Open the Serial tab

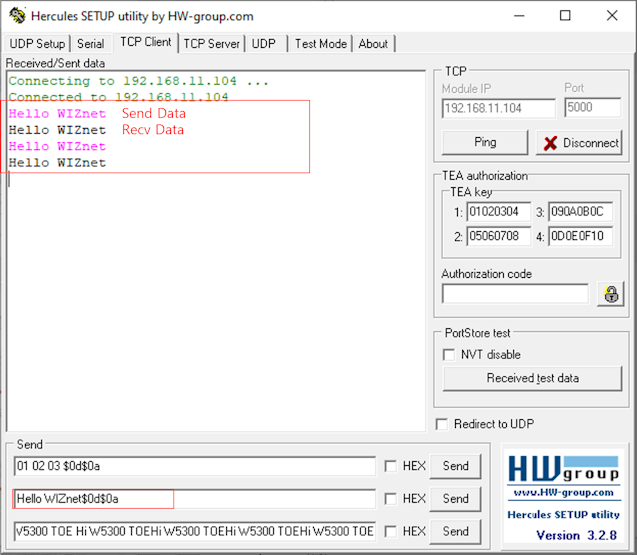[x=90, y=43]
